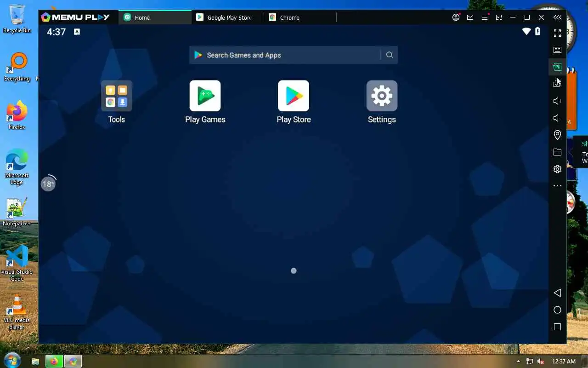Decrease emulator volume
588x368 pixels.
tap(557, 118)
